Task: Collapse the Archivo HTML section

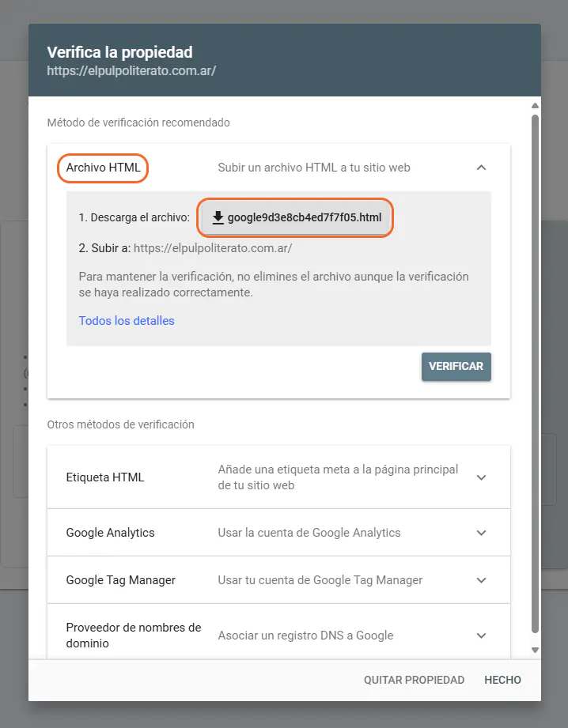Action: coord(481,168)
